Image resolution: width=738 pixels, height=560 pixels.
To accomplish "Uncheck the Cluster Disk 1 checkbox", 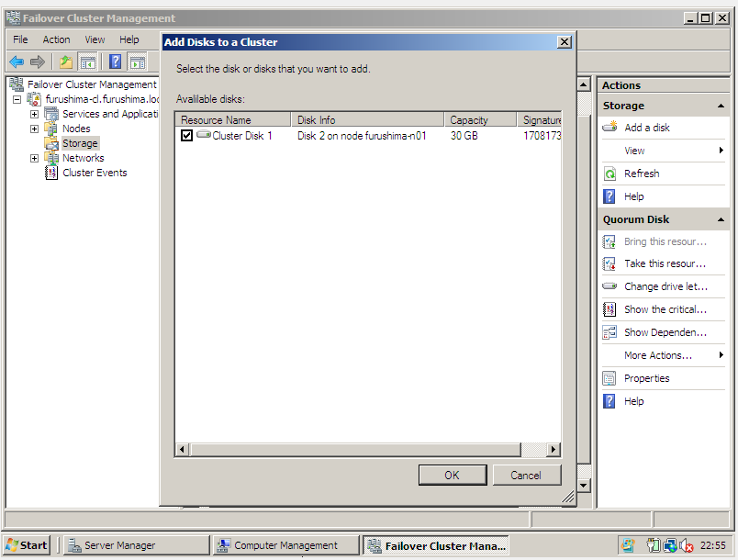I will [x=186, y=136].
